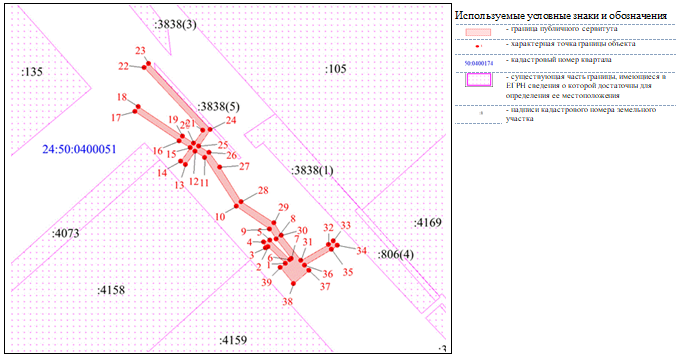Click the red hatched public servitude legend swatch
The height and width of the screenshot is (362, 676).
(478, 32)
